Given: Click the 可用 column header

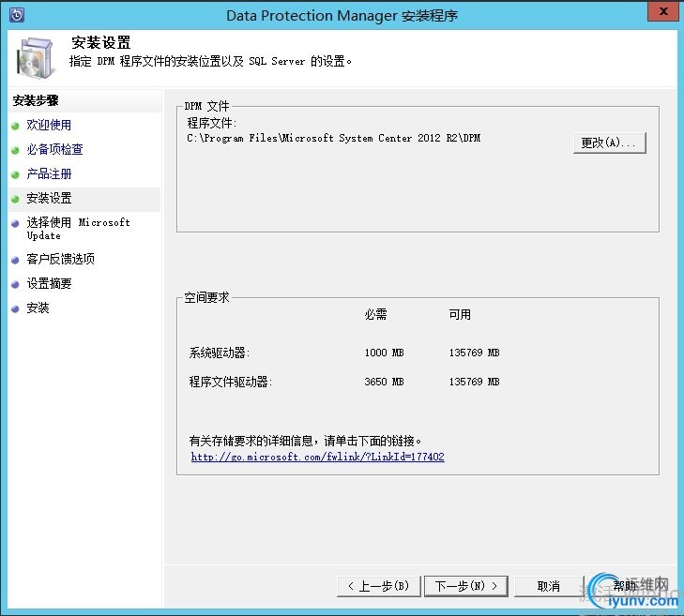Looking at the screenshot, I should coord(460,314).
